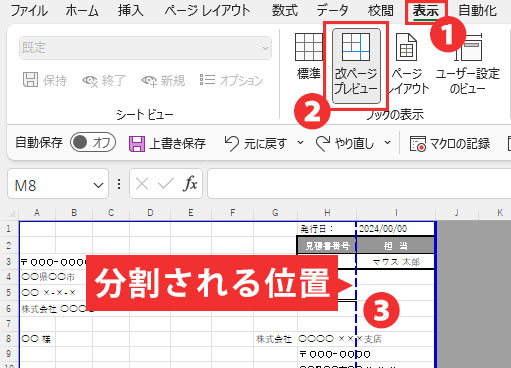Expand the 元に戻す history dropdown arrow
This screenshot has width=511, height=368.
tap(300, 143)
